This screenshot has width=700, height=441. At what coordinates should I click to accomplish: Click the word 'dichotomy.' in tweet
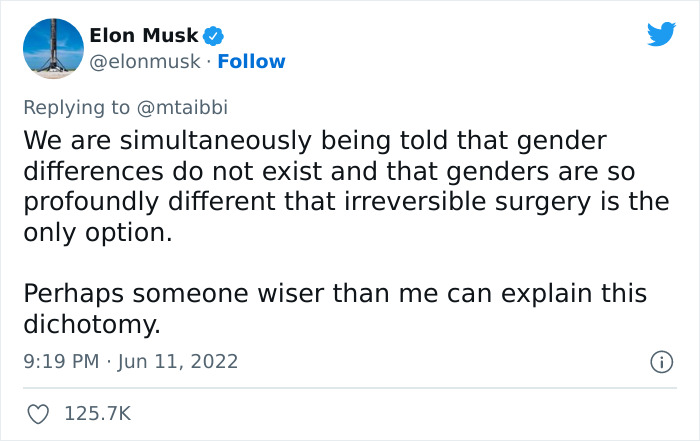click(91, 325)
